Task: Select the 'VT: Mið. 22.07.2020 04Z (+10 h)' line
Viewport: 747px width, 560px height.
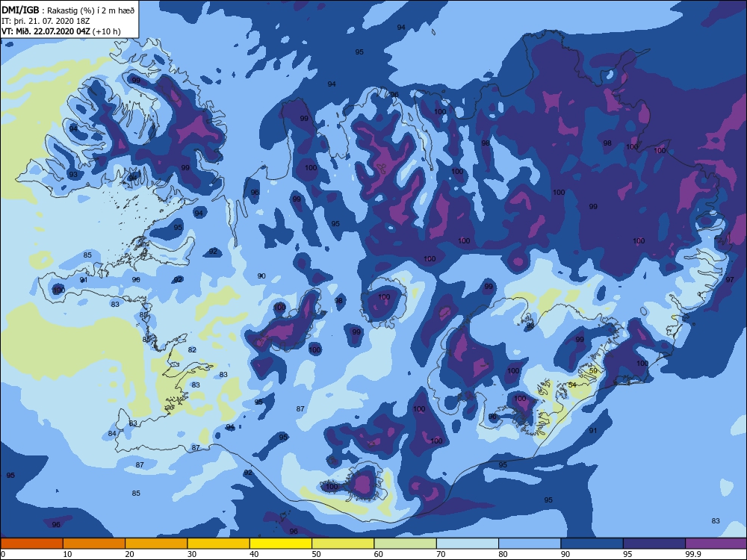Action: (61, 31)
